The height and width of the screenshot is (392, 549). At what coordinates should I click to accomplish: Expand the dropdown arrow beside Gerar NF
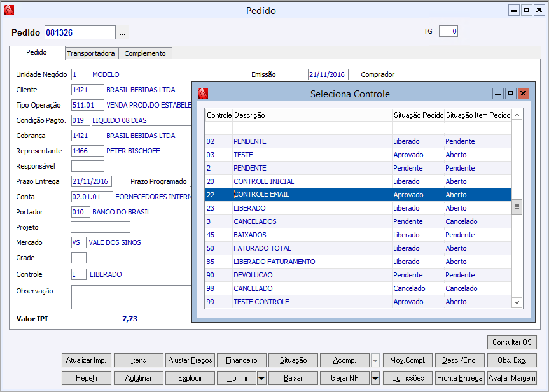click(x=375, y=378)
